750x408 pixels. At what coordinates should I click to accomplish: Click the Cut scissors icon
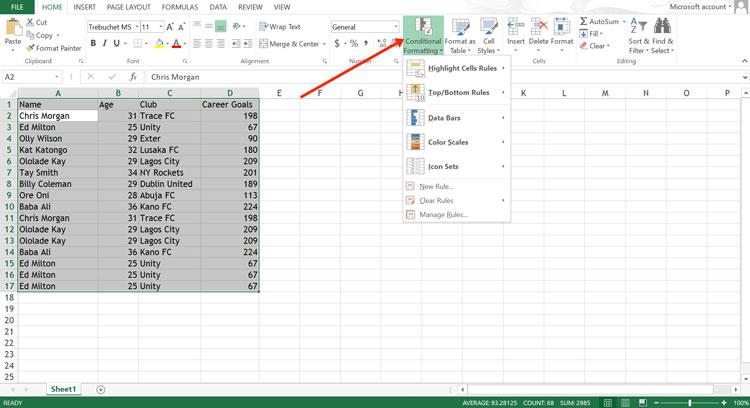coord(30,22)
